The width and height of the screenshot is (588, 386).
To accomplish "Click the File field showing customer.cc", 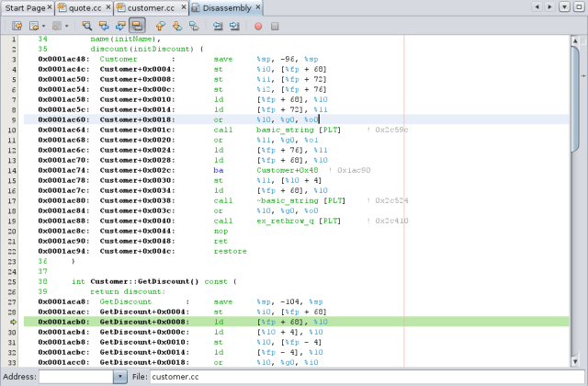I will (x=367, y=377).
